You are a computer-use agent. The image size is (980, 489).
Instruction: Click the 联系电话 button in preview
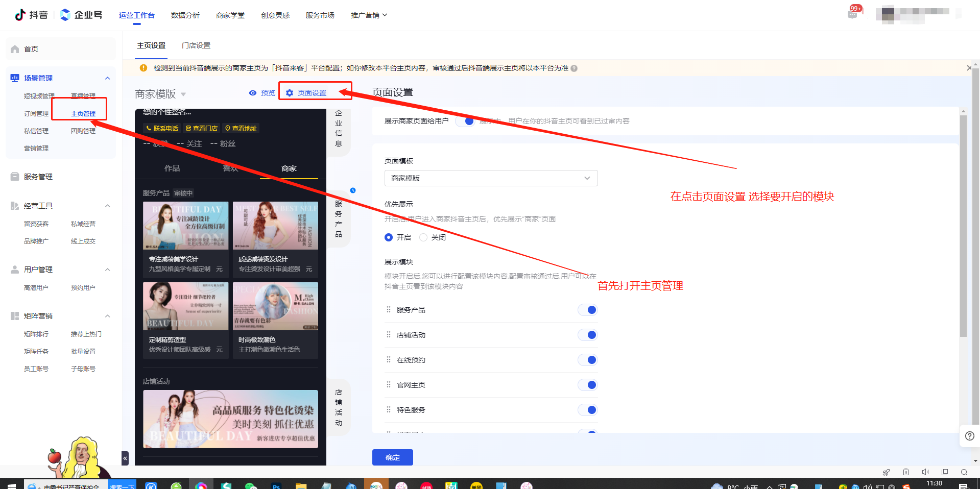click(x=162, y=128)
